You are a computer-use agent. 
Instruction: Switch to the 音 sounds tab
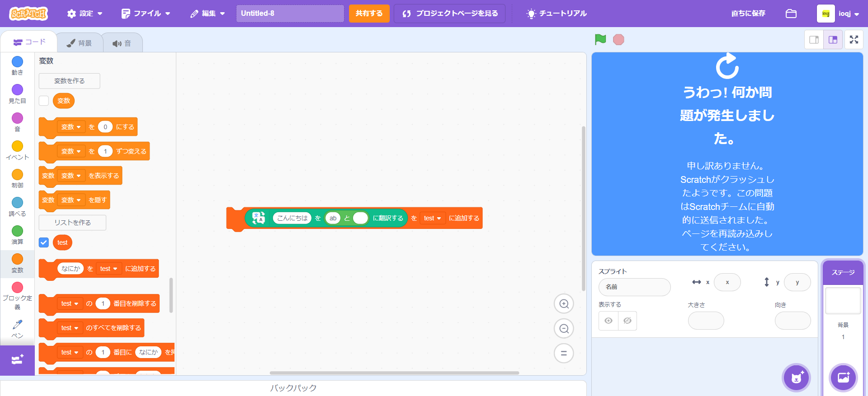(122, 43)
